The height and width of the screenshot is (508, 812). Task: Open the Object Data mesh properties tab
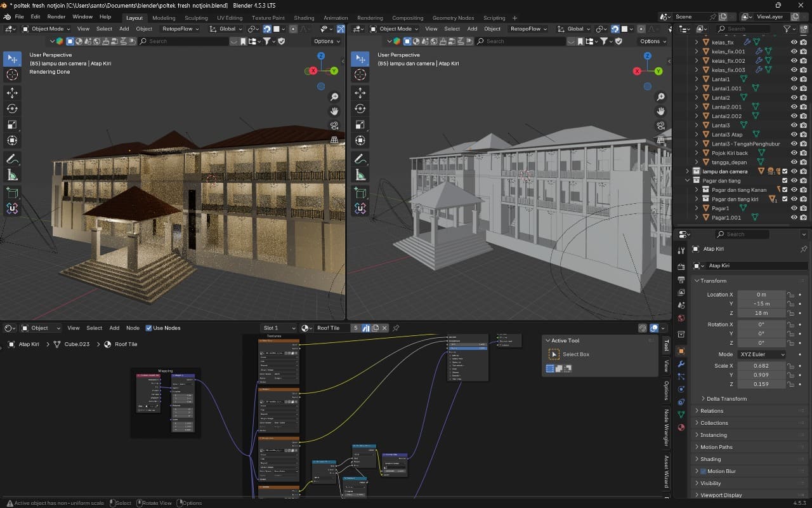coord(681,415)
